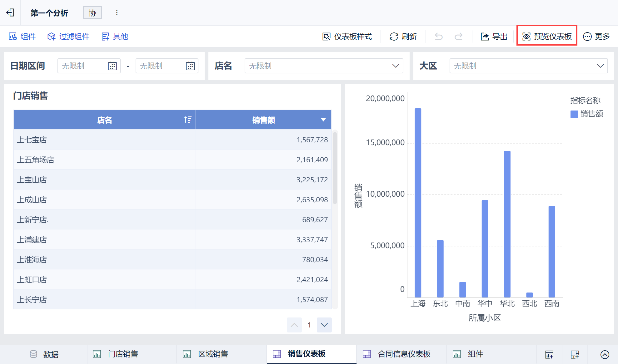
Task: Open start date calendar picker icon
Action: 112,66
